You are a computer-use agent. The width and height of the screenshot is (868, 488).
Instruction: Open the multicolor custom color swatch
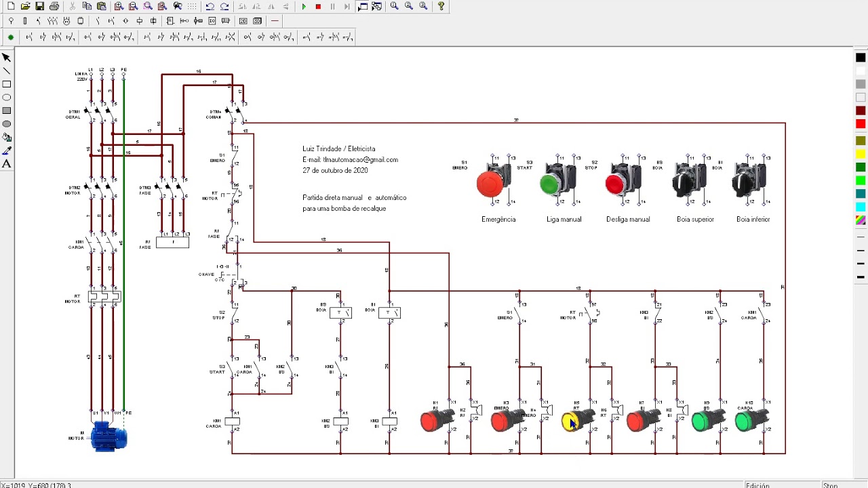click(861, 220)
